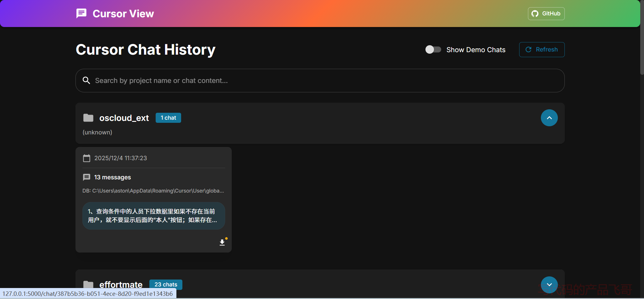Click the Cursor View chat logo icon

(x=81, y=14)
